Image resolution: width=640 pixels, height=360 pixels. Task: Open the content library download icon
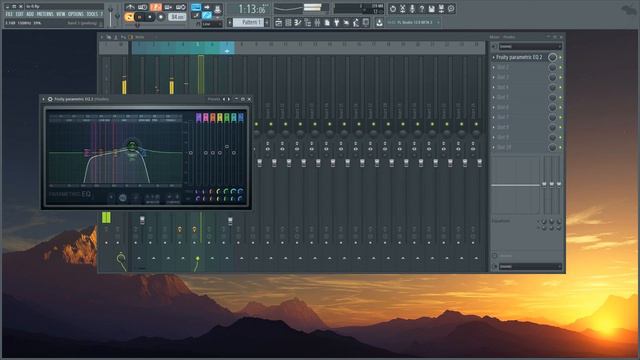coord(379,23)
